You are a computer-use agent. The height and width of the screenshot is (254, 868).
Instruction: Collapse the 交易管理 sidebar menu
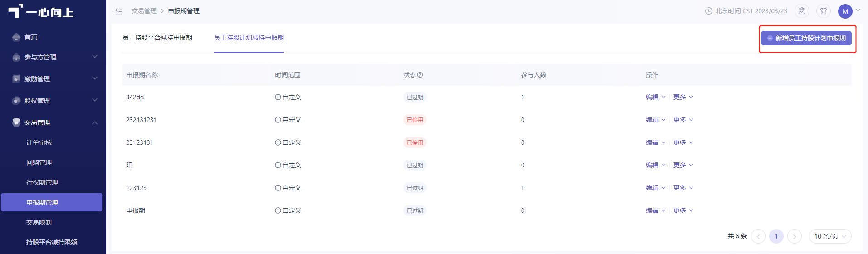coord(53,122)
